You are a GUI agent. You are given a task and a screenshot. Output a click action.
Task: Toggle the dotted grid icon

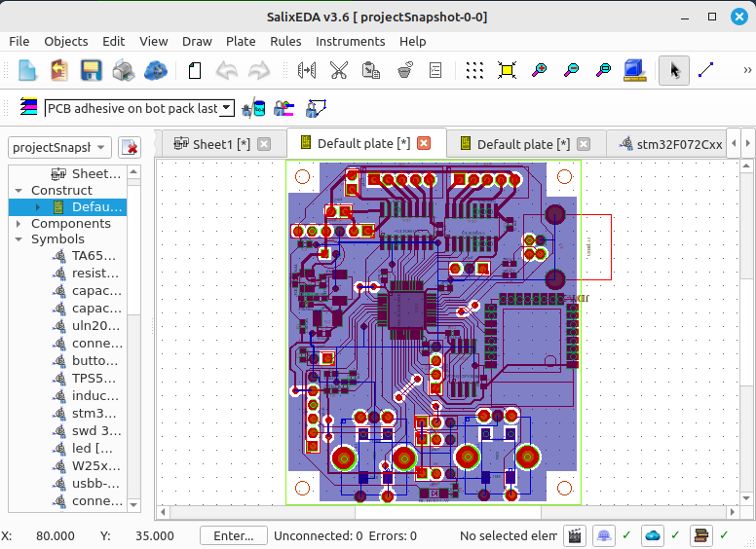pyautogui.click(x=474, y=70)
